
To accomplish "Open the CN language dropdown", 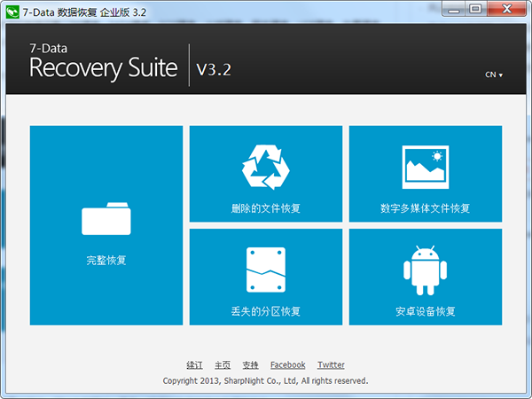I will tap(494, 74).
